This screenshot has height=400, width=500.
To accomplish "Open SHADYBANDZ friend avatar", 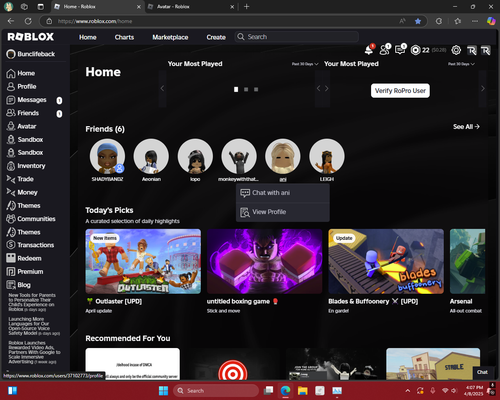I will pos(107,156).
